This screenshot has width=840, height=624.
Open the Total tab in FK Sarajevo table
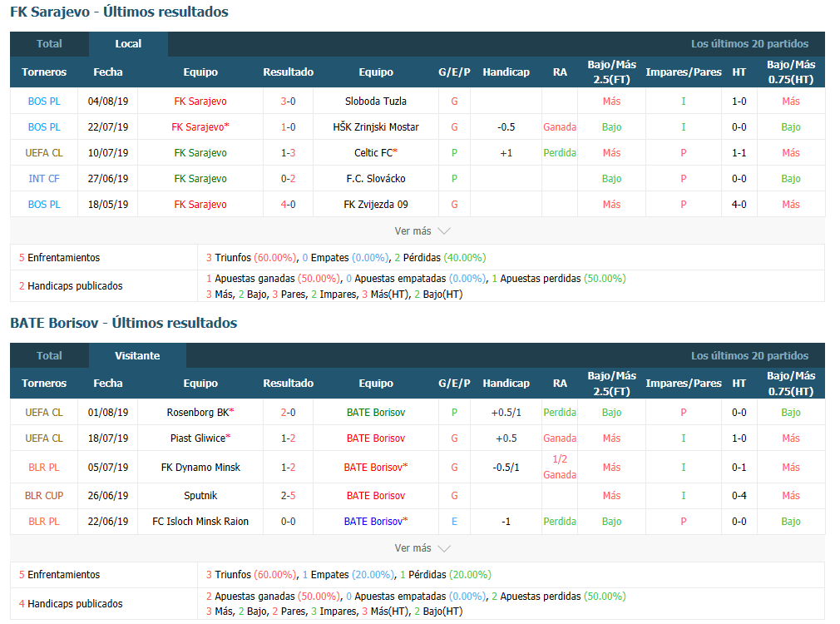(49, 44)
